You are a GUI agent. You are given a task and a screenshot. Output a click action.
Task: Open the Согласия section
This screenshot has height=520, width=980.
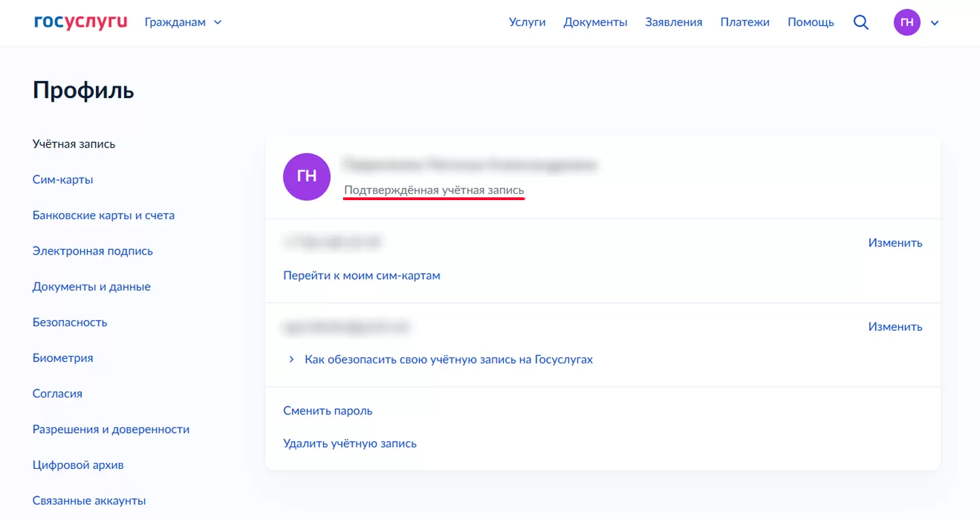[57, 393]
